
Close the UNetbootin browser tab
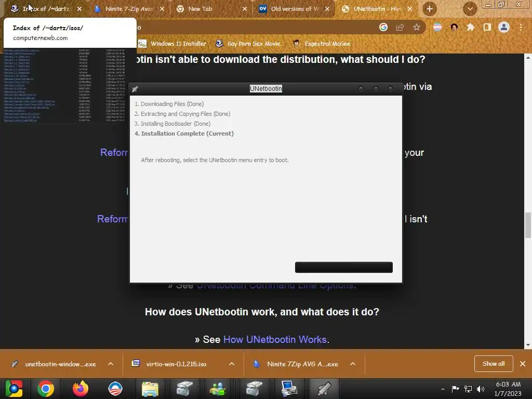(x=410, y=9)
